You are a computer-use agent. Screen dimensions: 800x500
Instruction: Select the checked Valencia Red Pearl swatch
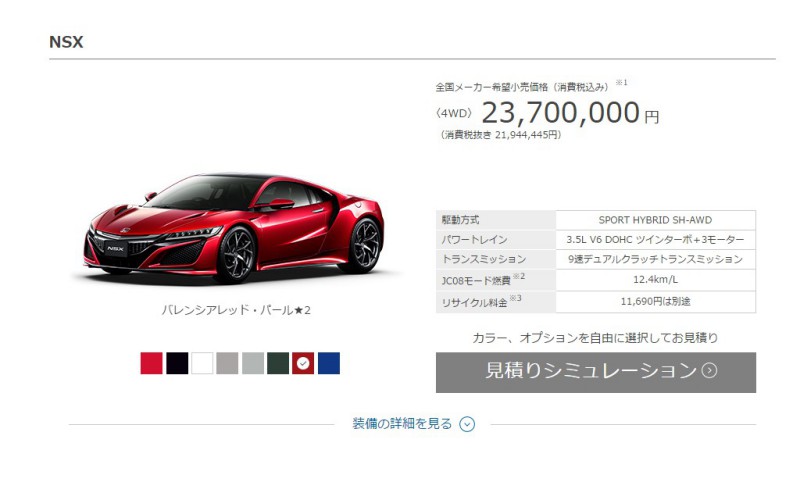(x=303, y=363)
